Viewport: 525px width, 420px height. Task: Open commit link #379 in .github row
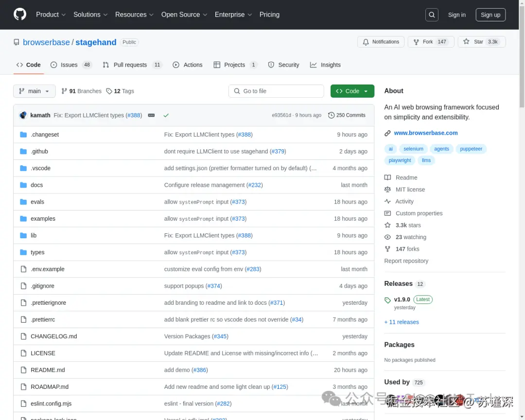[x=278, y=151]
